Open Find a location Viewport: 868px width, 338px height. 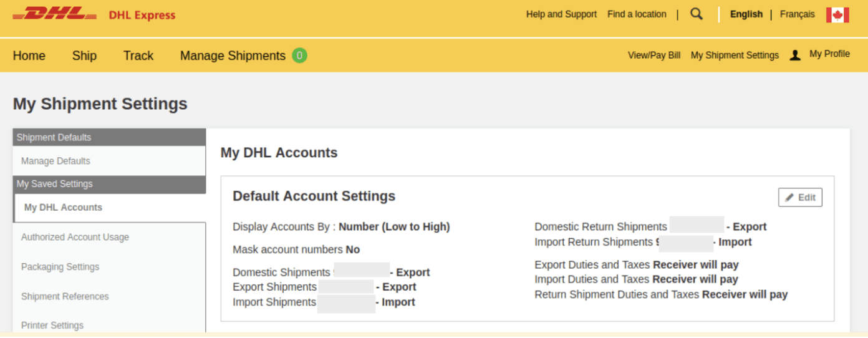(x=637, y=14)
